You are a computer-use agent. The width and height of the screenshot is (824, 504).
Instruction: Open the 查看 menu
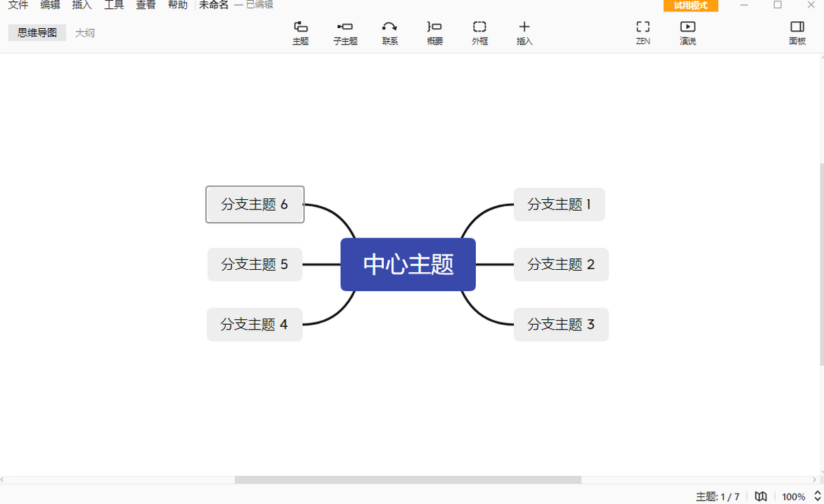[146, 5]
